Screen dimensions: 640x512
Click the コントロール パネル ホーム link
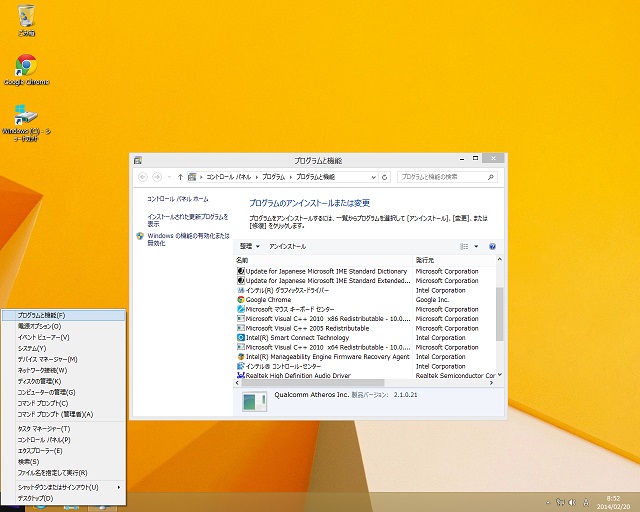pos(178,199)
